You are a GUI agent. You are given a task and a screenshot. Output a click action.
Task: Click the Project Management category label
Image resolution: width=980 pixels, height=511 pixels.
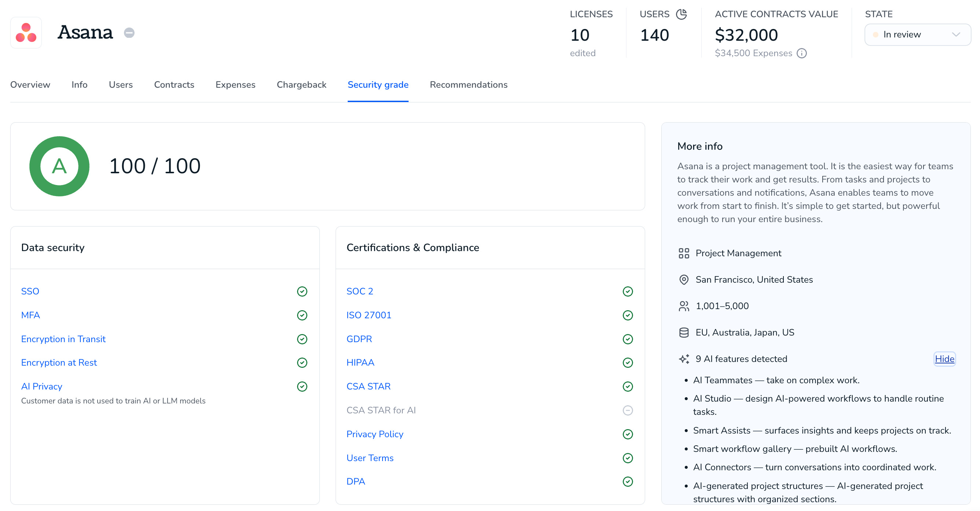pos(738,253)
